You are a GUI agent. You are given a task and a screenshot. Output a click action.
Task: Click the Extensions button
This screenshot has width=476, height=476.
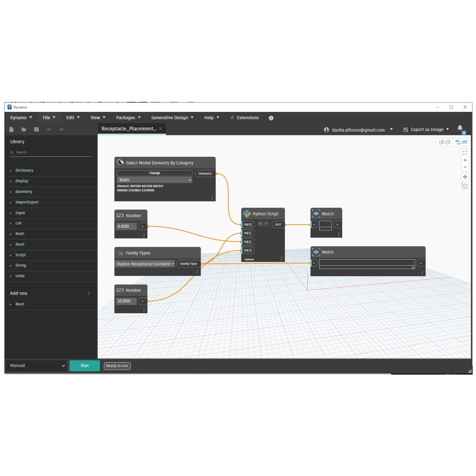pos(245,118)
